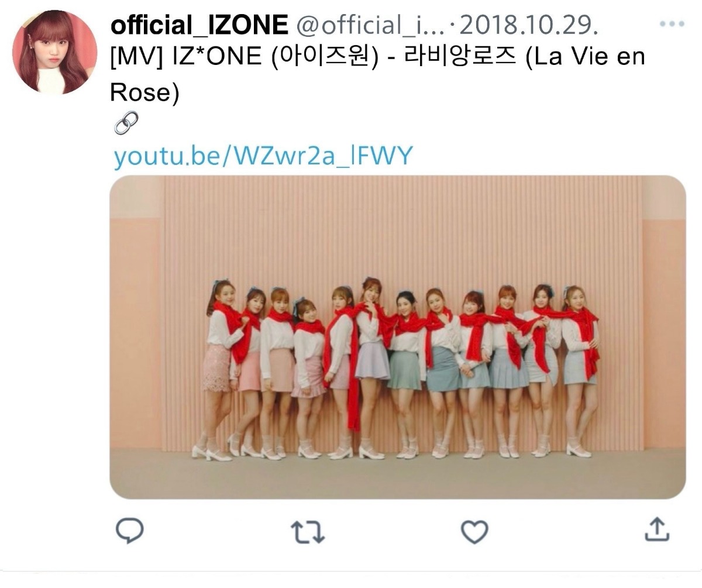Image resolution: width=702 pixels, height=588 pixels.
Task: Click the leftmost member in lace skirt
Action: tap(218, 369)
